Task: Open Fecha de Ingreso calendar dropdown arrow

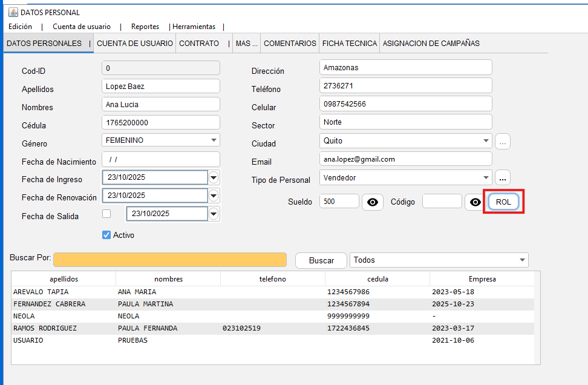Action: tap(214, 178)
